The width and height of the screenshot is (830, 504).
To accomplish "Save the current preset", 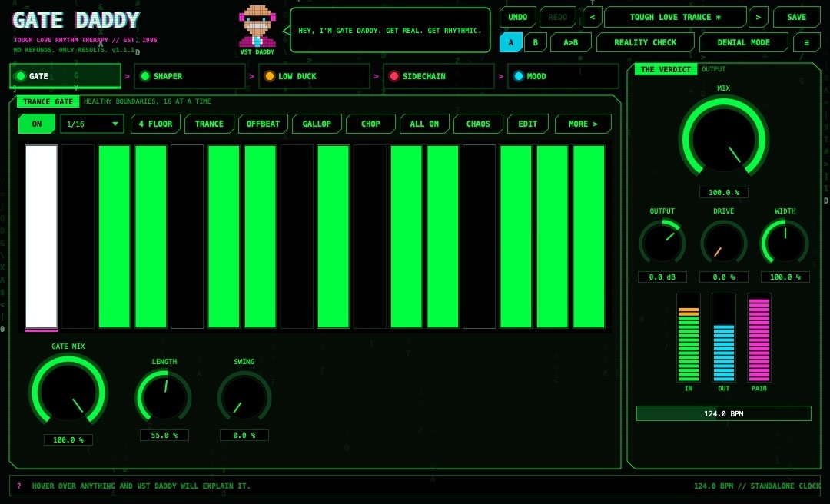I will pos(797,17).
